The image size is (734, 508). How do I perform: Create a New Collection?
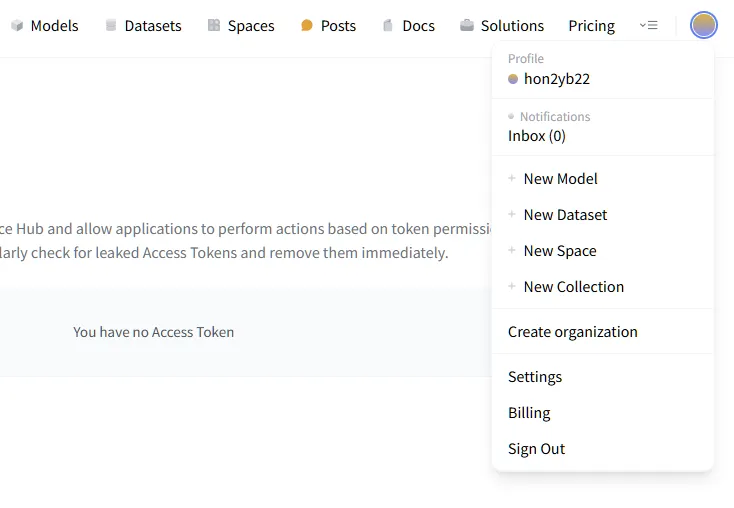(573, 287)
